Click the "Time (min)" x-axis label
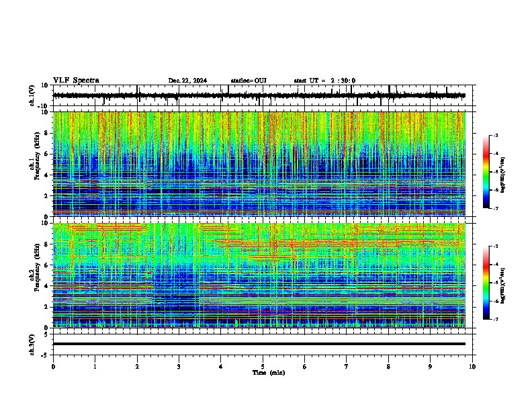Screen dimensions: 532x411 click(x=269, y=373)
